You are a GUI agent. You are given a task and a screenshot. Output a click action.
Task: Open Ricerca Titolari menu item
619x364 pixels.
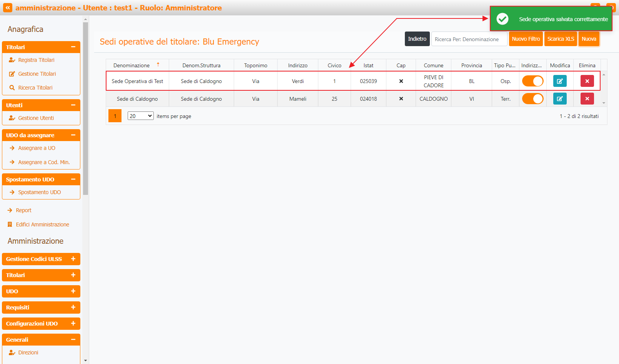point(35,88)
